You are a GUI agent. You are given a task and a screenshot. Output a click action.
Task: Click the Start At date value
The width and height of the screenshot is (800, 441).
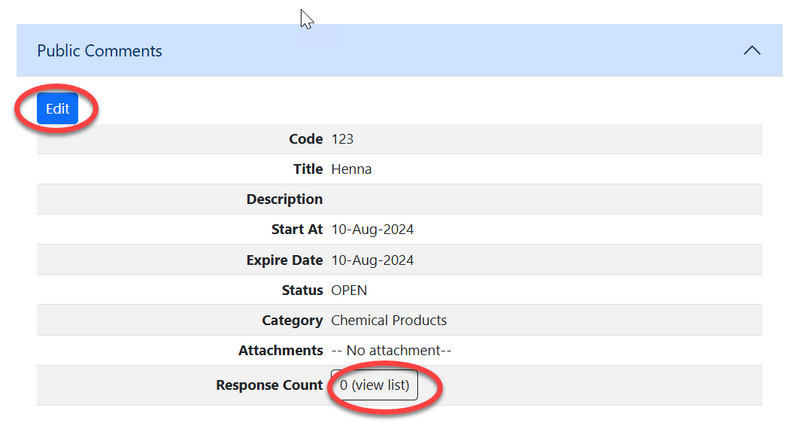tap(372, 229)
